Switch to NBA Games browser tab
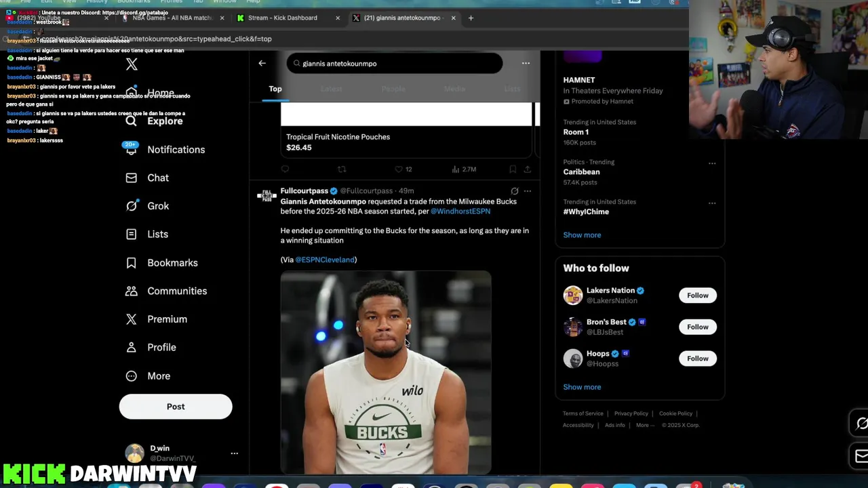Viewport: 868px width, 488px height. pos(172,18)
